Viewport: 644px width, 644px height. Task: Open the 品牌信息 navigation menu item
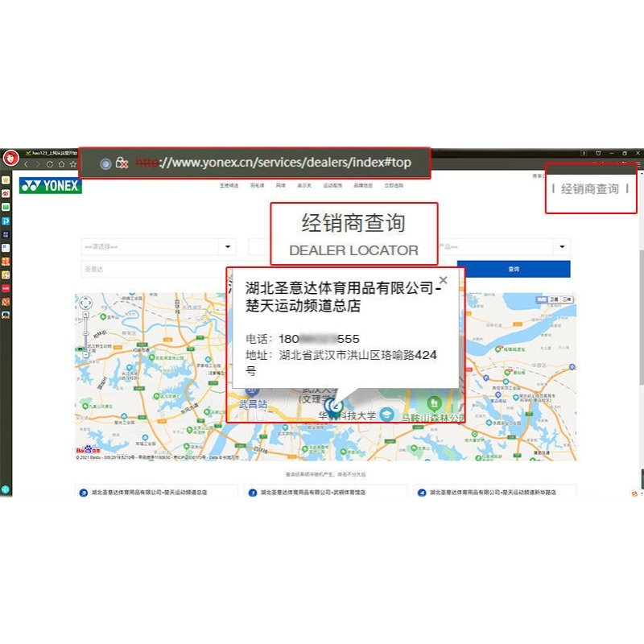pos(363,186)
